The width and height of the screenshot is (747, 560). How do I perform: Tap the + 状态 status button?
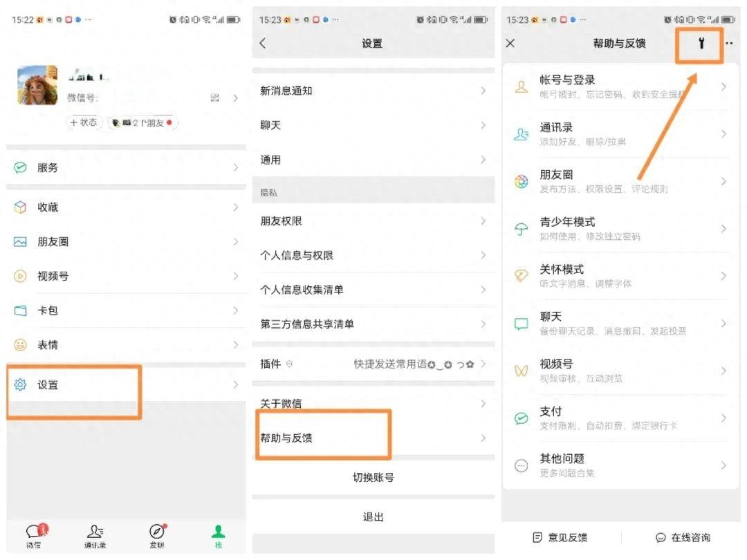(x=84, y=122)
